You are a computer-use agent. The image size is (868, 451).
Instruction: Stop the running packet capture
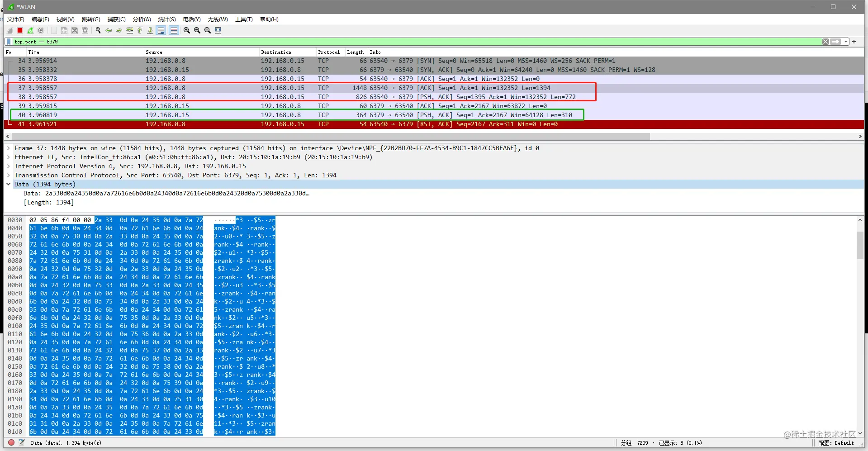[20, 30]
